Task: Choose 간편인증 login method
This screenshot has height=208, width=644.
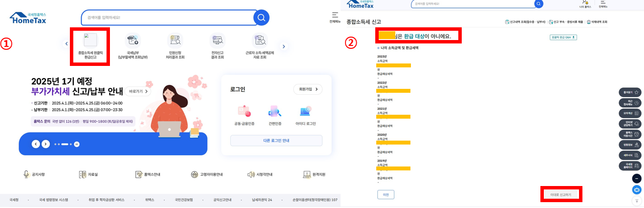Action: coord(275,116)
